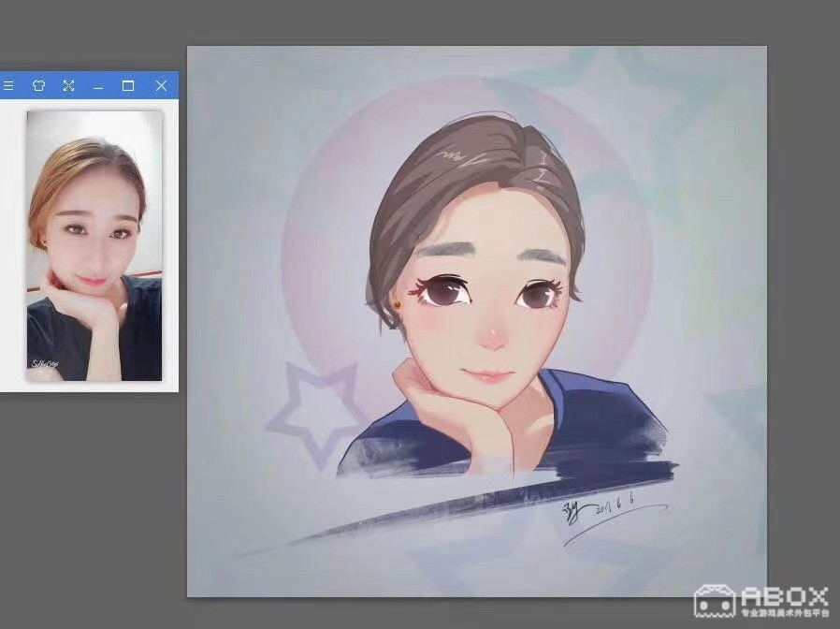840x629 pixels.
Task: Click the reference photo in the viewer
Action: (x=94, y=245)
